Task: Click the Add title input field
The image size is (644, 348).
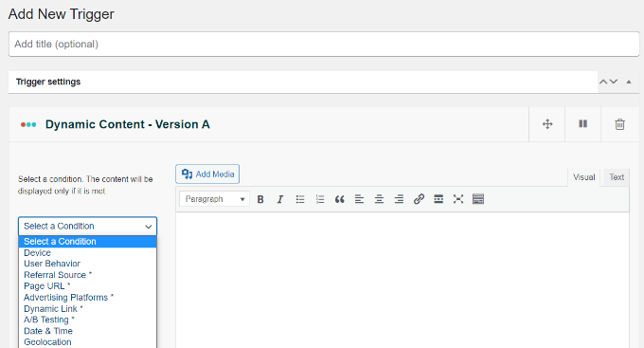Action: (x=324, y=44)
